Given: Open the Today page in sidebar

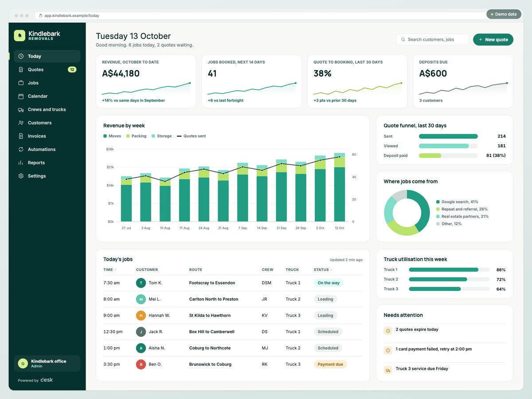Looking at the screenshot, I should (x=47, y=56).
